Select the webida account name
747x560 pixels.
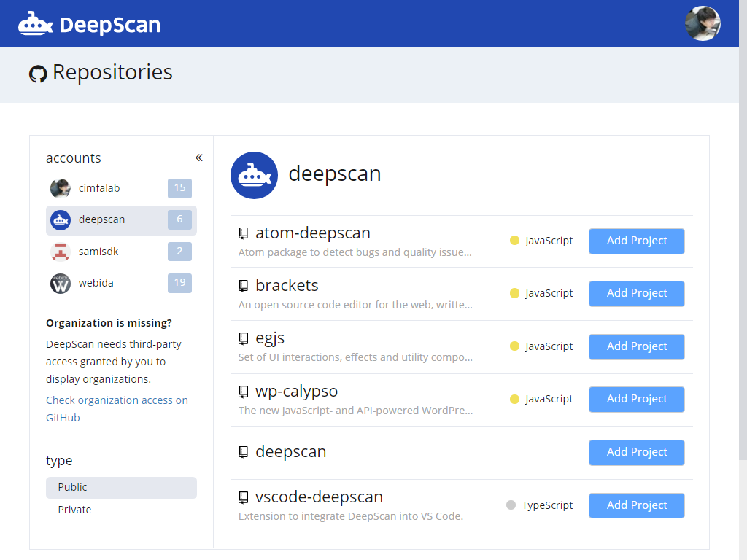pyautogui.click(x=96, y=283)
